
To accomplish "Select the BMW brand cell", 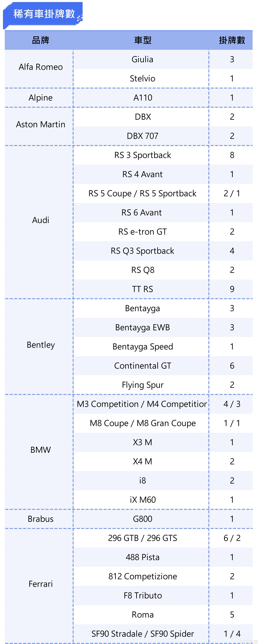I will pos(41,450).
